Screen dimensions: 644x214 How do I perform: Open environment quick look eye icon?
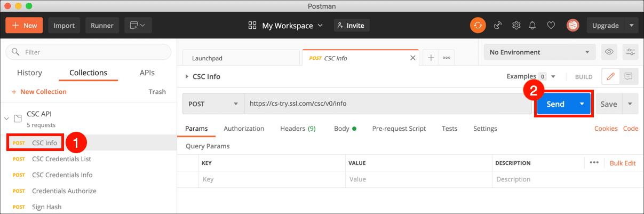tap(609, 52)
